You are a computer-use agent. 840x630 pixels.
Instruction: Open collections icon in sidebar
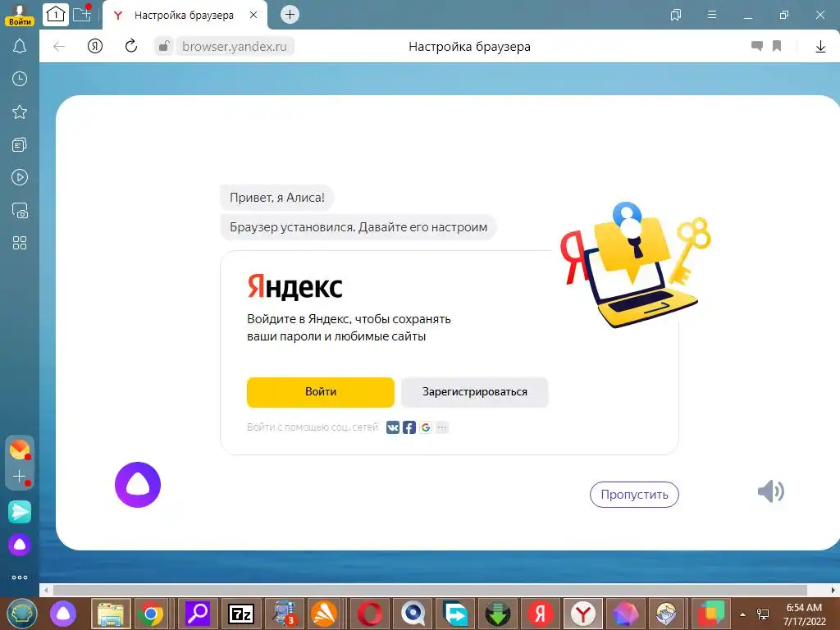20,144
